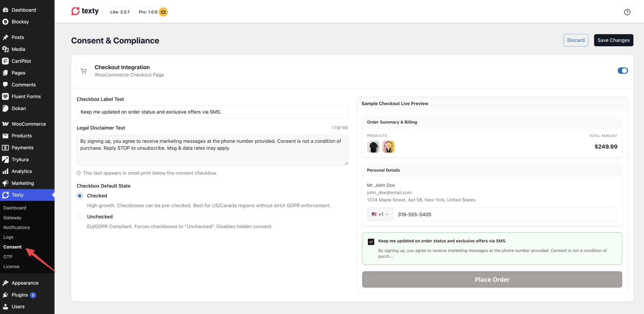Toggle the Checkout Integration switch off
The image size is (644, 314).
pos(623,71)
